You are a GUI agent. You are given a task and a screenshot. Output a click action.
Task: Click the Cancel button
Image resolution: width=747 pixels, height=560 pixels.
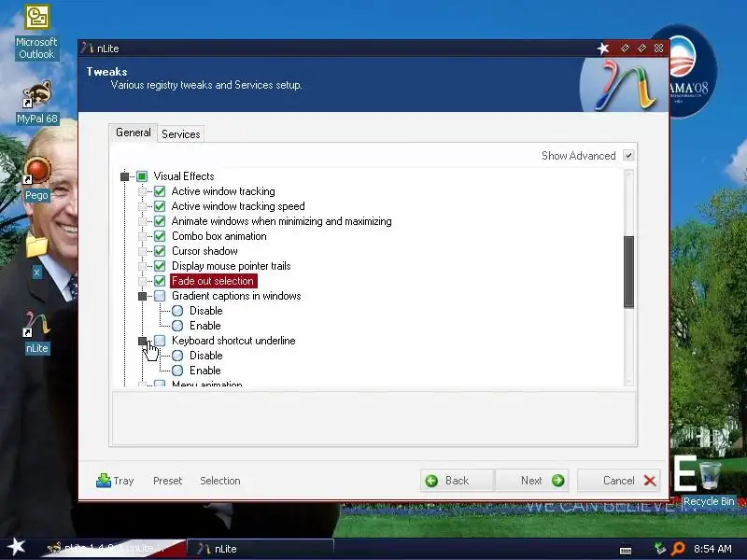(619, 481)
